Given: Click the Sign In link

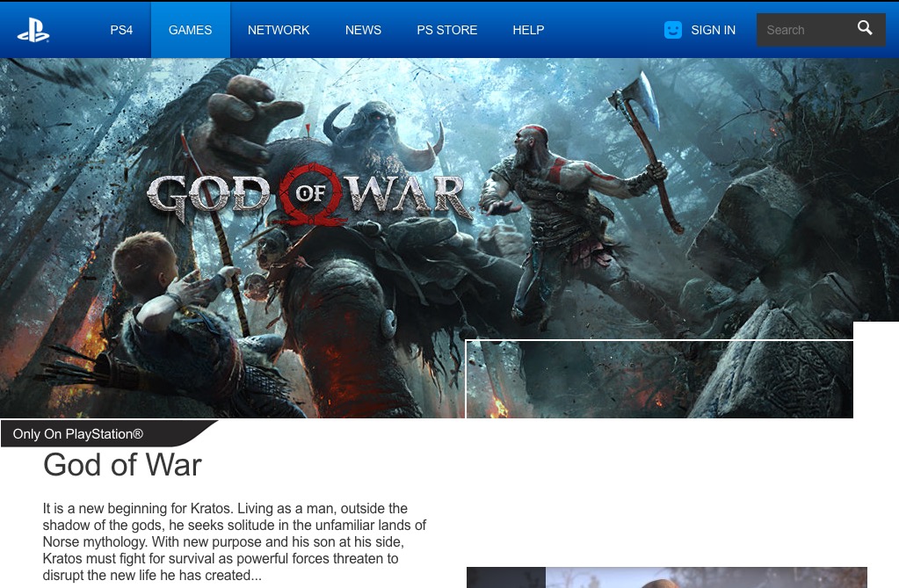Looking at the screenshot, I should click(713, 30).
